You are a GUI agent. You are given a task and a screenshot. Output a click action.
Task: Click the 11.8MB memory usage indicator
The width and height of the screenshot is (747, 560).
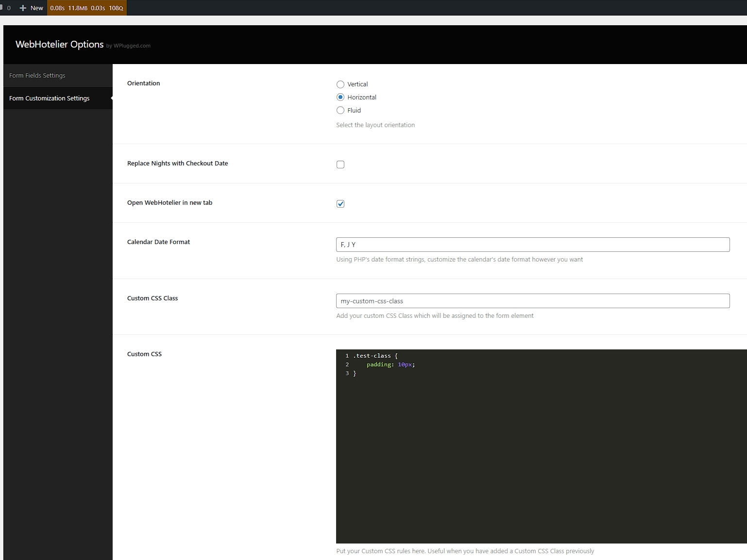click(x=77, y=8)
